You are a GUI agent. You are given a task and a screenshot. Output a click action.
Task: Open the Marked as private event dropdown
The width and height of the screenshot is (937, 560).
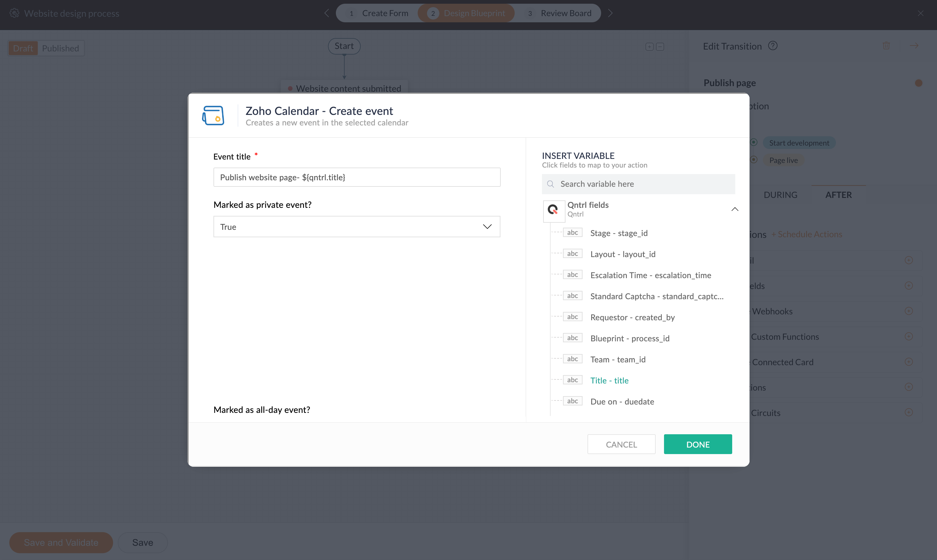click(356, 227)
